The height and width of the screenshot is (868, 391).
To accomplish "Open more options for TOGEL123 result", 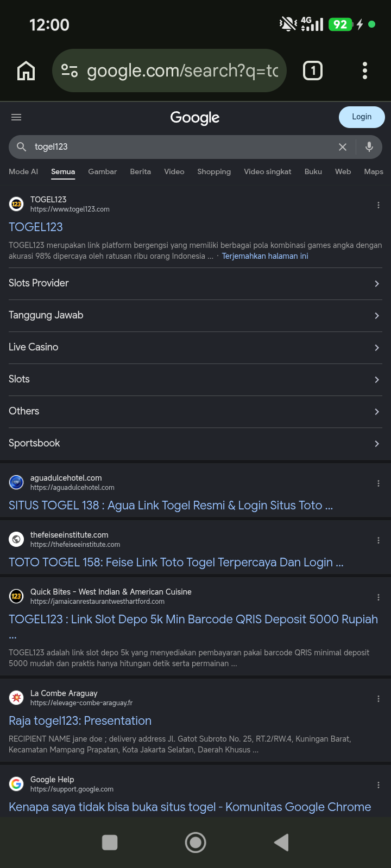I will point(379,205).
